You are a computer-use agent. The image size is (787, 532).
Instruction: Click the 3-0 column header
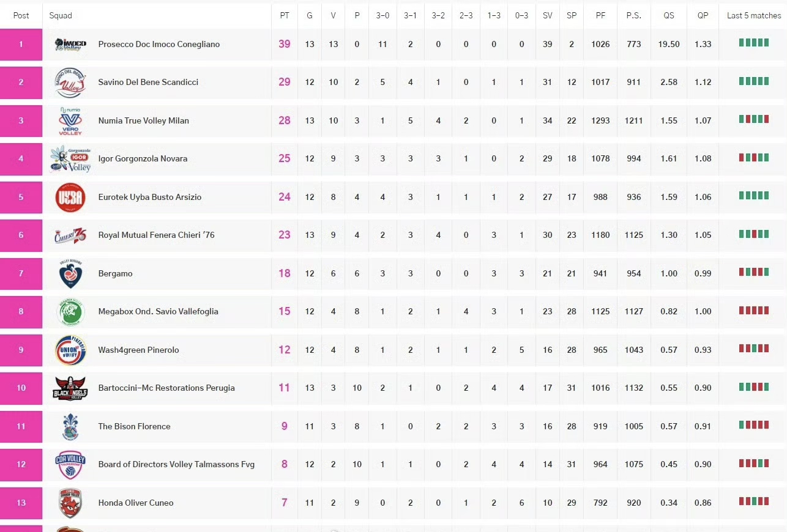click(382, 15)
